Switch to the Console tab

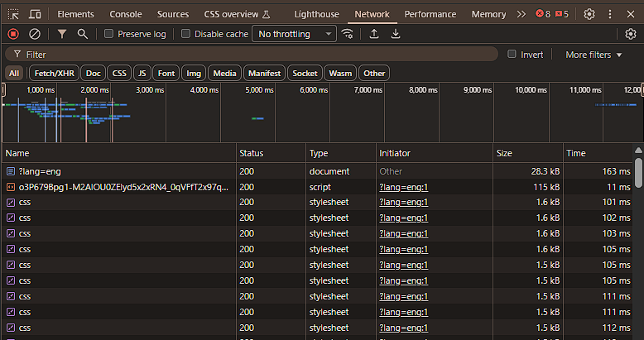pos(126,14)
